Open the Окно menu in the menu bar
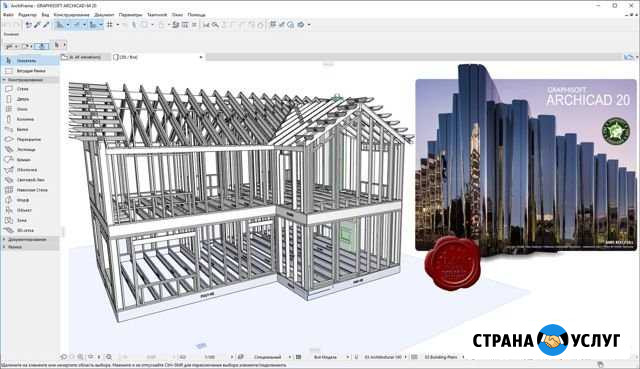The width and height of the screenshot is (640, 369). (x=177, y=15)
